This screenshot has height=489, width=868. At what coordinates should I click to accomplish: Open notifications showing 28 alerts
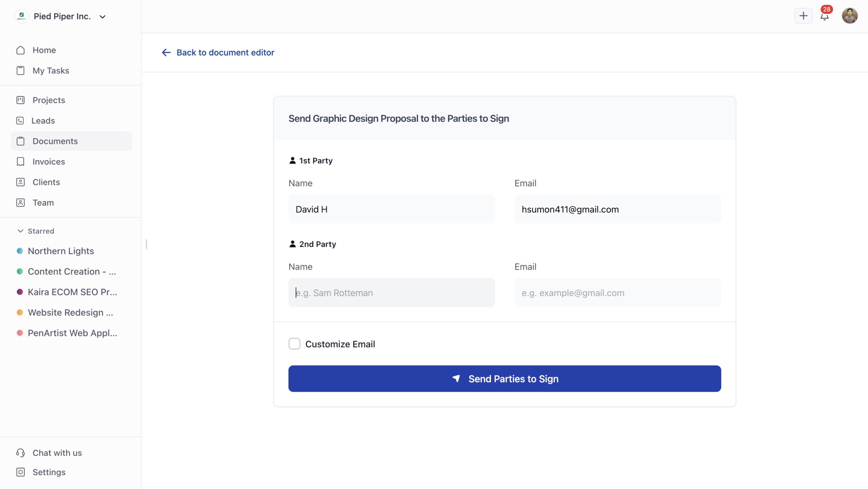[x=825, y=16]
